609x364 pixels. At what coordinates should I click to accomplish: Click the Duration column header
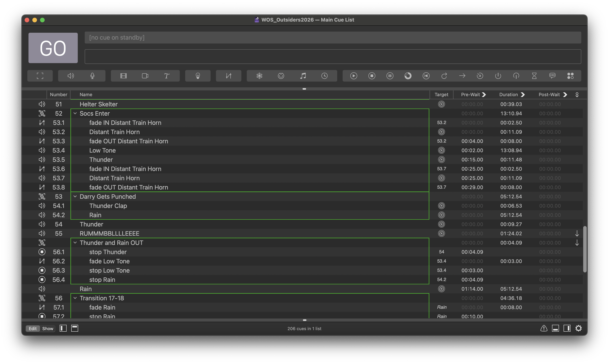[508, 94]
